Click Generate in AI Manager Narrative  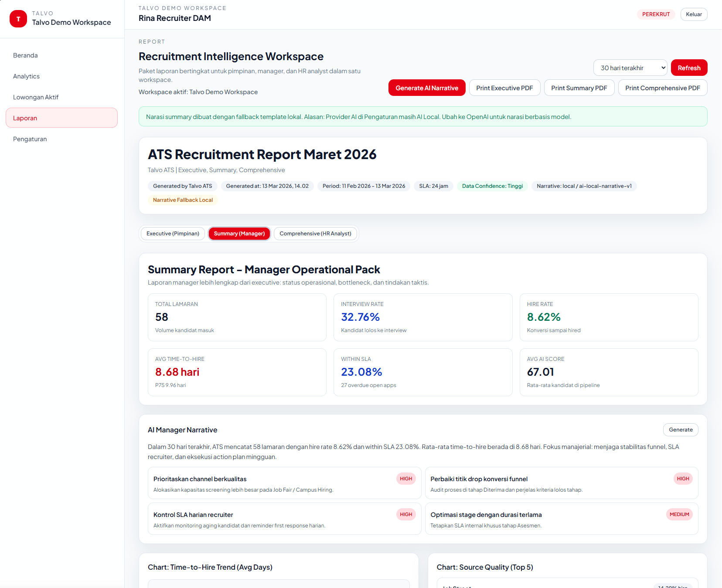680,429
